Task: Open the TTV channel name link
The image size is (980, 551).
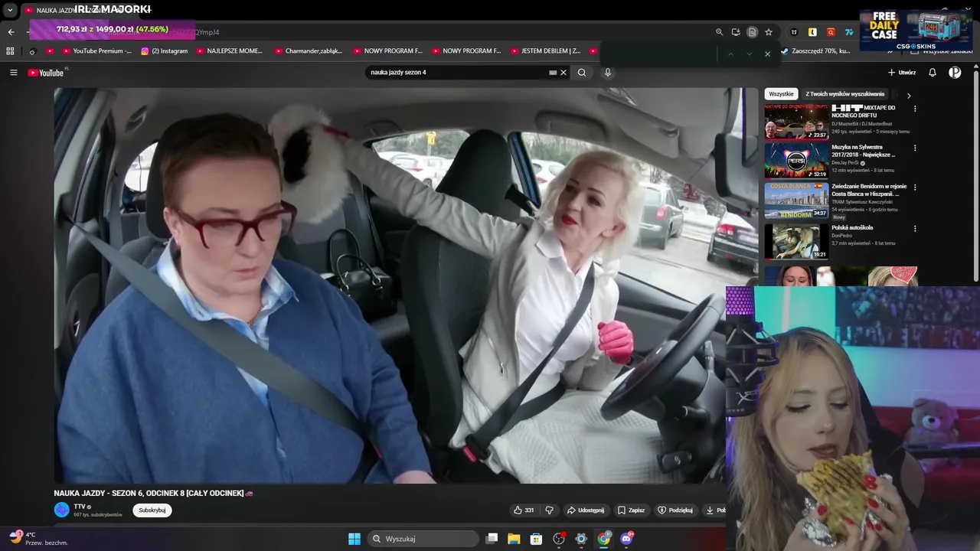Action: point(80,507)
